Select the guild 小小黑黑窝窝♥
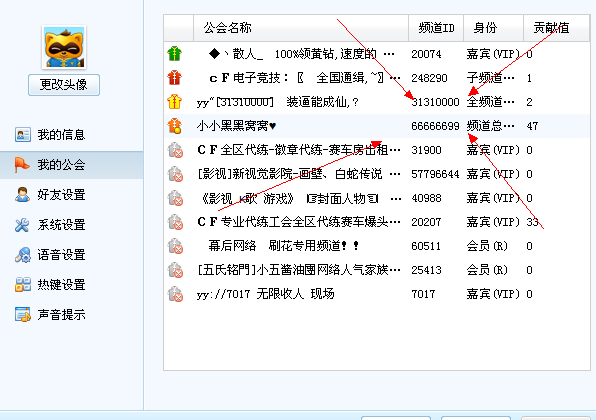Viewport: 596px width, 420px height. (x=236, y=126)
